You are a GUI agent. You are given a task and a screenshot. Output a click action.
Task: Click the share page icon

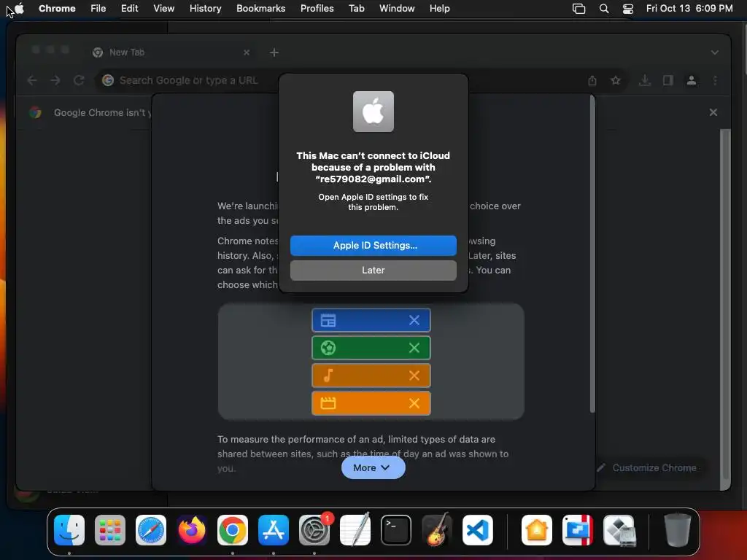[592, 80]
